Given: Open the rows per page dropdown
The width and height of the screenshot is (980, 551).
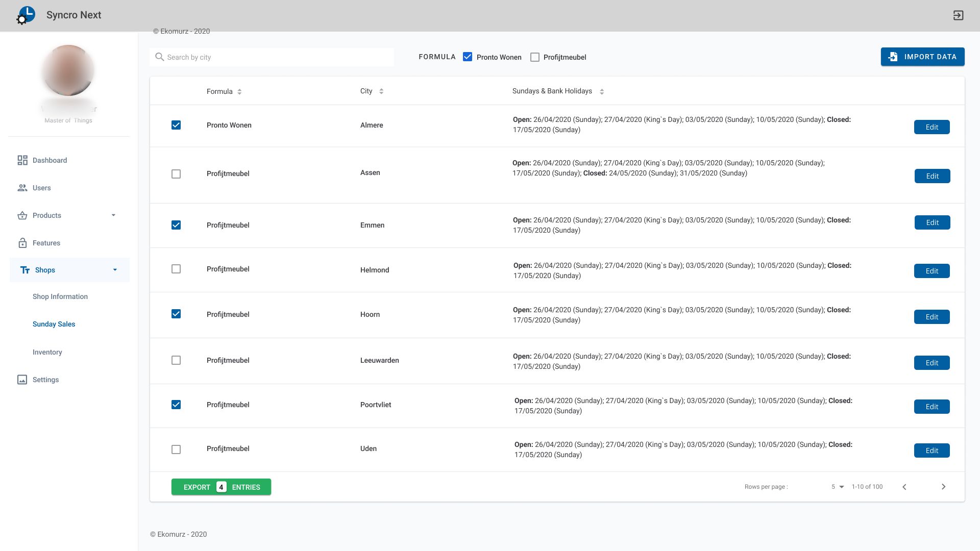Looking at the screenshot, I should [838, 487].
